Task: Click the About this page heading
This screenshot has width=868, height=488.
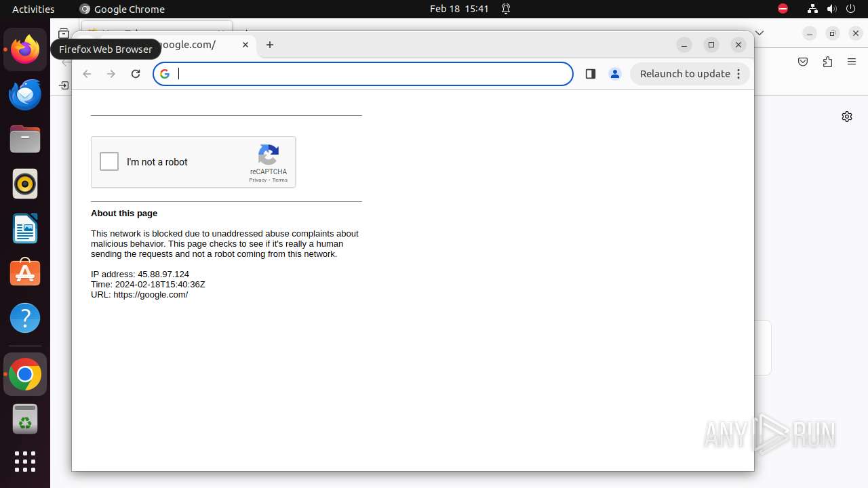Action: coord(124,213)
